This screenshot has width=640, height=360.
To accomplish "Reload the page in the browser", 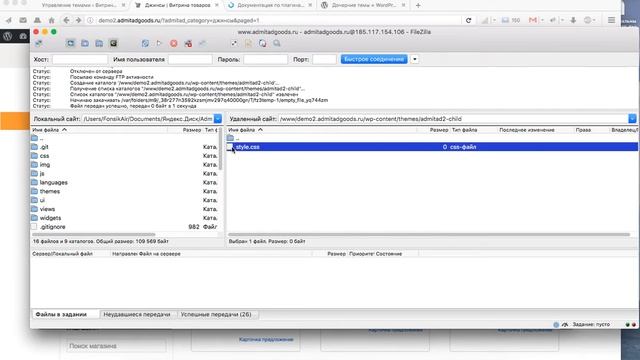I will click(x=469, y=20).
